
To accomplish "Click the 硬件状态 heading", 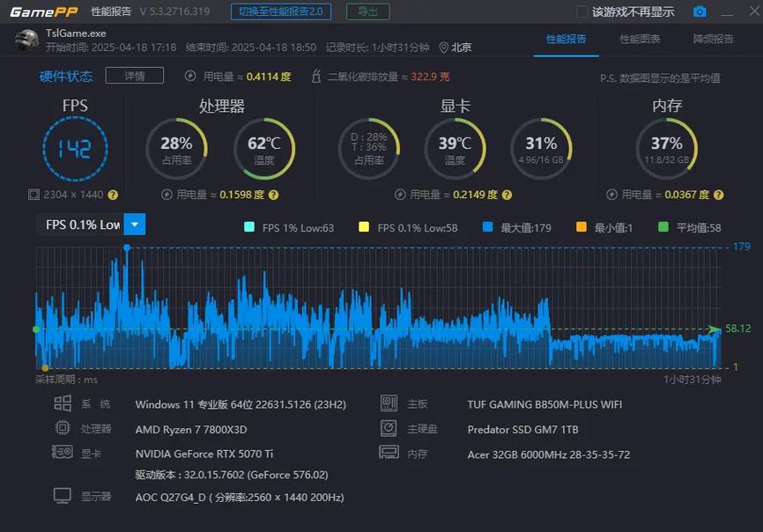I will point(66,77).
